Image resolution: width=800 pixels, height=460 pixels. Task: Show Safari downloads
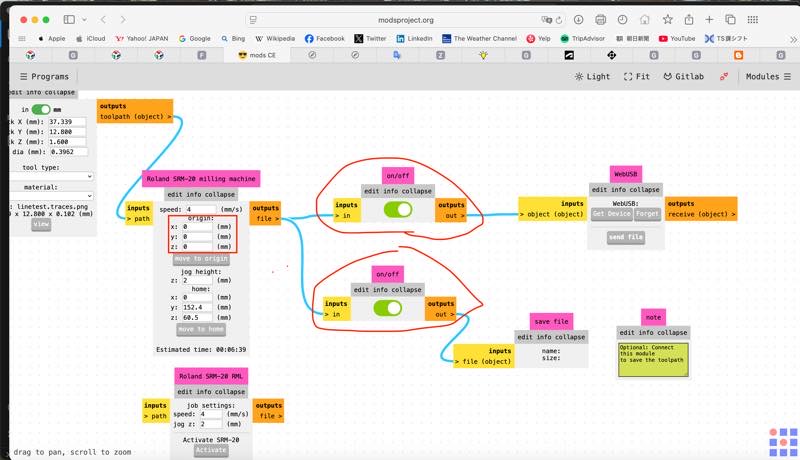coord(578,19)
